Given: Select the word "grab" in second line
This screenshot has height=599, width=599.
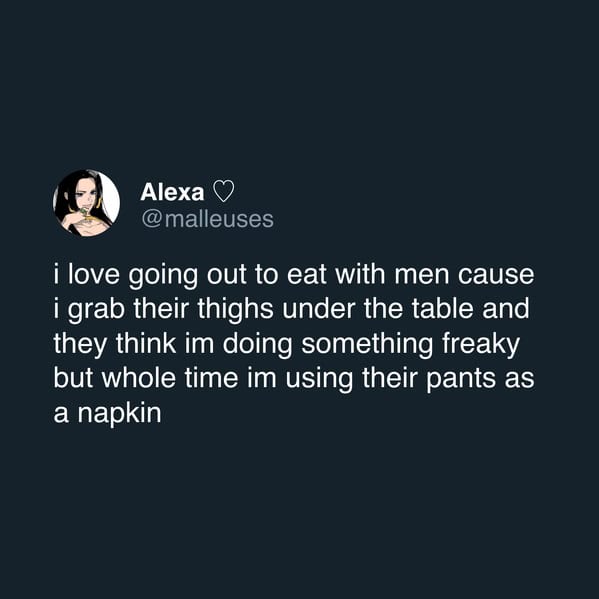Looking at the screenshot, I should [96, 309].
